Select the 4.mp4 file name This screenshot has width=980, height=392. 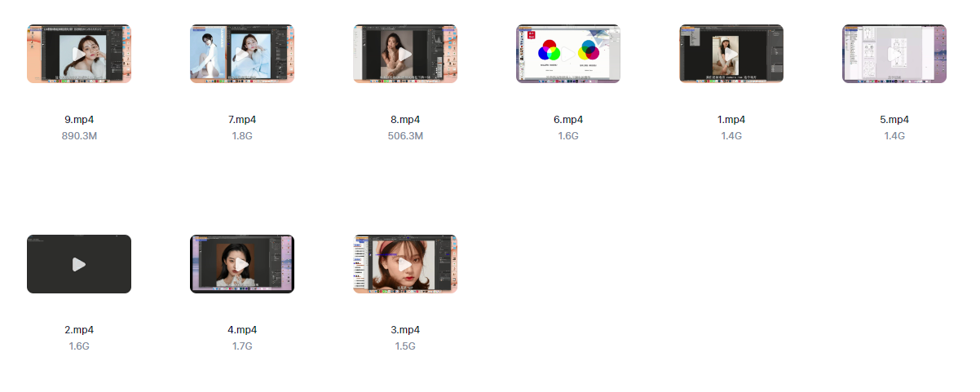242,330
